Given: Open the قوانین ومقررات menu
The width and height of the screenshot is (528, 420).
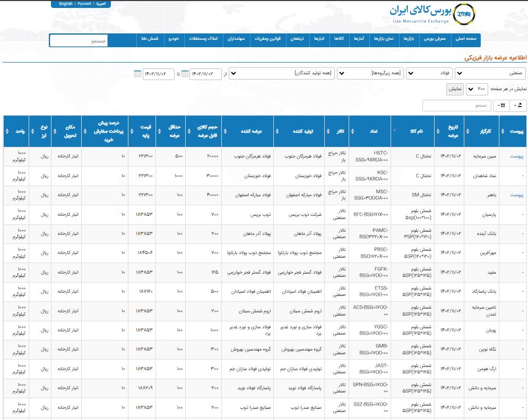Looking at the screenshot, I should [x=267, y=39].
